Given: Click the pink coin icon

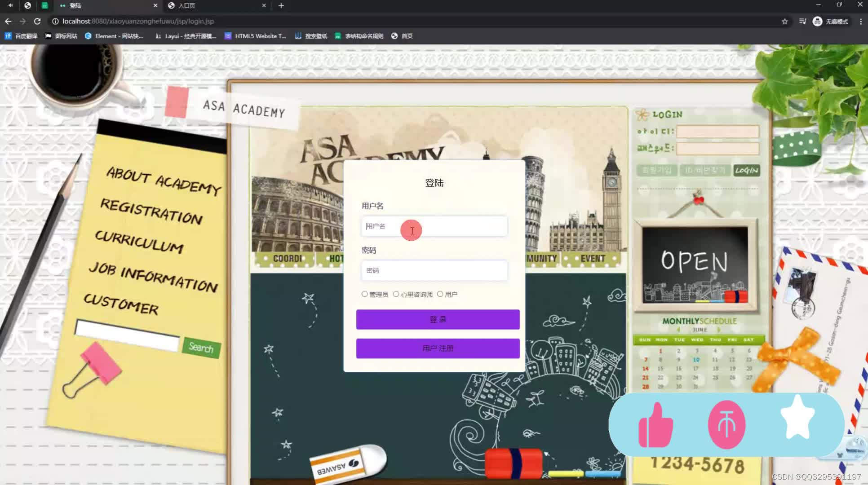Looking at the screenshot, I should (726, 424).
